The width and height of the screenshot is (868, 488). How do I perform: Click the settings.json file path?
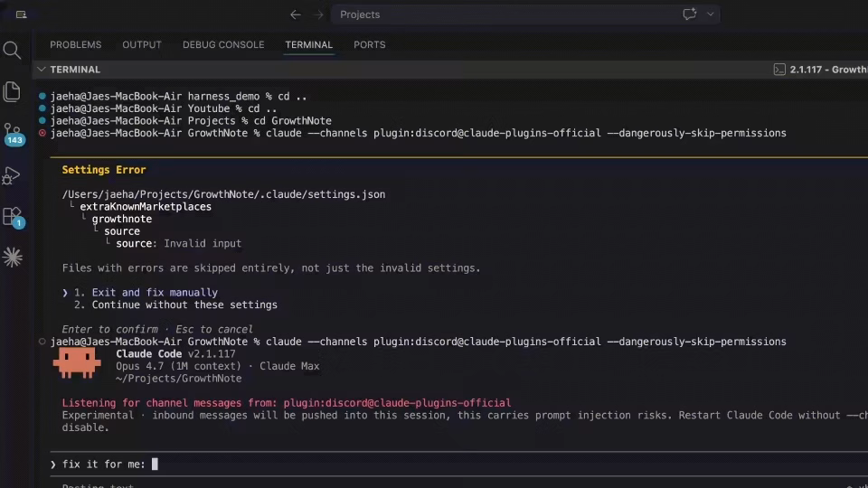223,194
